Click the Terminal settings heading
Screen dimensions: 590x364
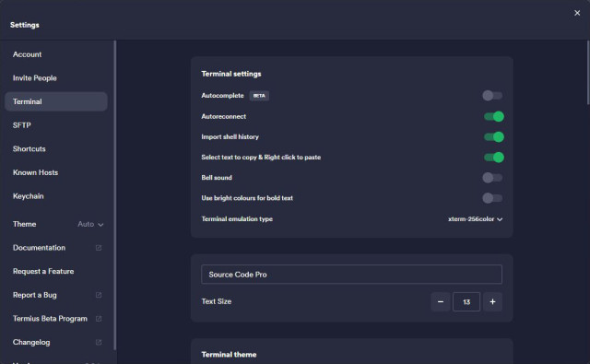coord(231,74)
